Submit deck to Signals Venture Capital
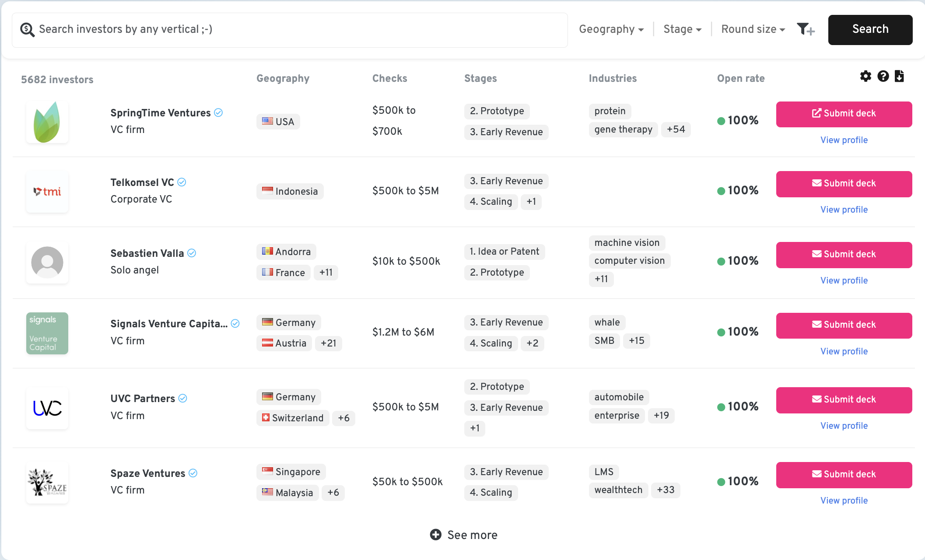The width and height of the screenshot is (925, 560). click(844, 325)
